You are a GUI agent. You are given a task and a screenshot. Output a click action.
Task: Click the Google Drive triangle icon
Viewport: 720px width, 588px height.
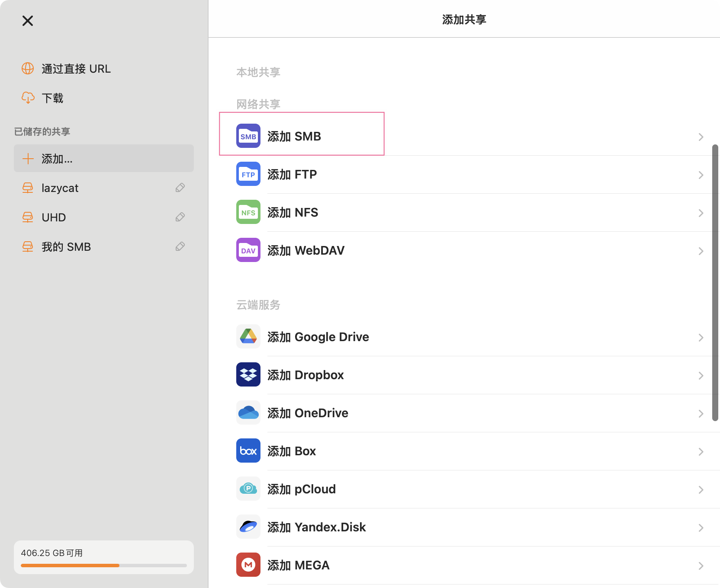pos(248,336)
